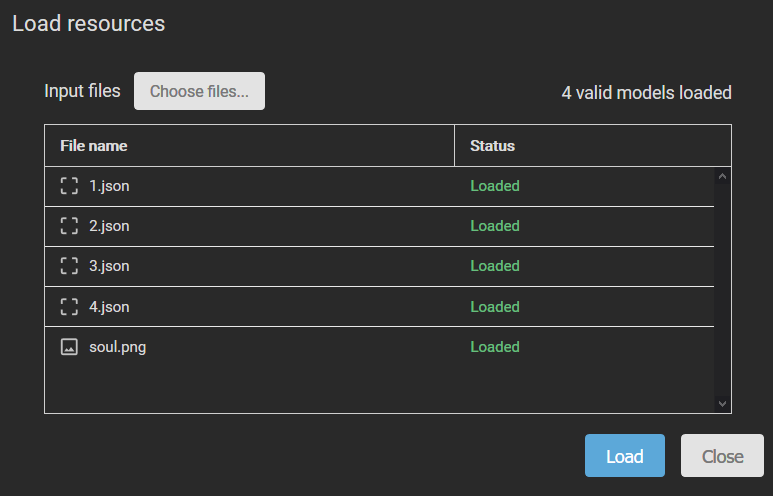Image resolution: width=773 pixels, height=496 pixels.
Task: Click the model icon beside 1.json
Action: [69, 186]
